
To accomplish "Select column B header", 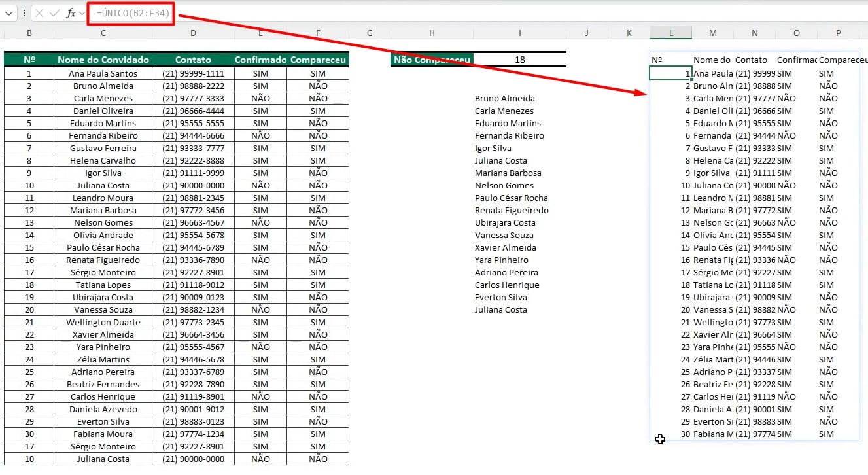I will (x=29, y=33).
